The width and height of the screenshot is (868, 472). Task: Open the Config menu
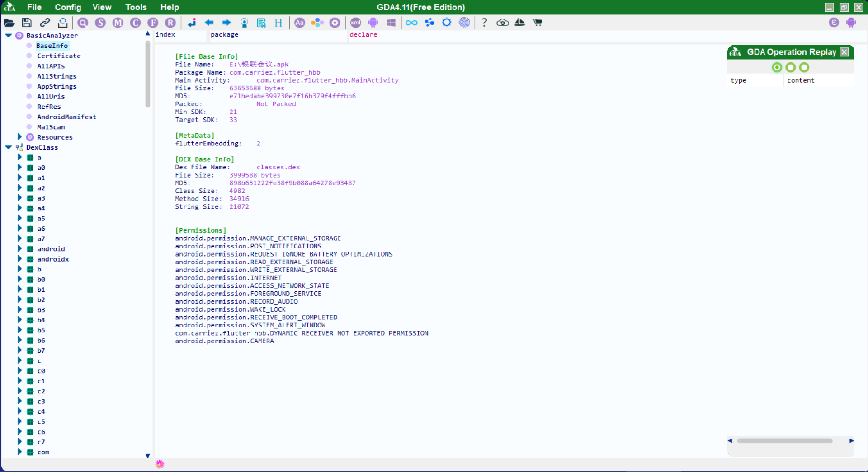(x=68, y=7)
